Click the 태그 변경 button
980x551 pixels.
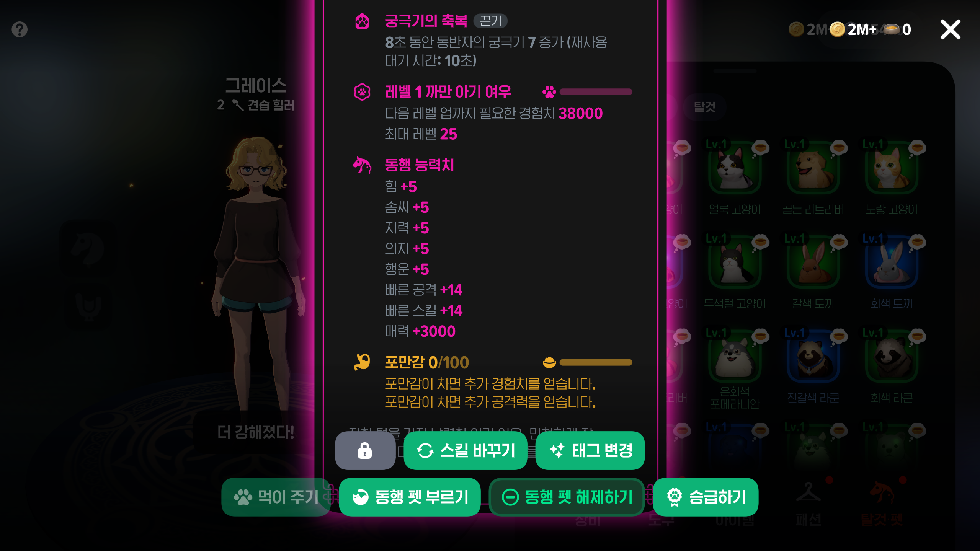click(590, 450)
